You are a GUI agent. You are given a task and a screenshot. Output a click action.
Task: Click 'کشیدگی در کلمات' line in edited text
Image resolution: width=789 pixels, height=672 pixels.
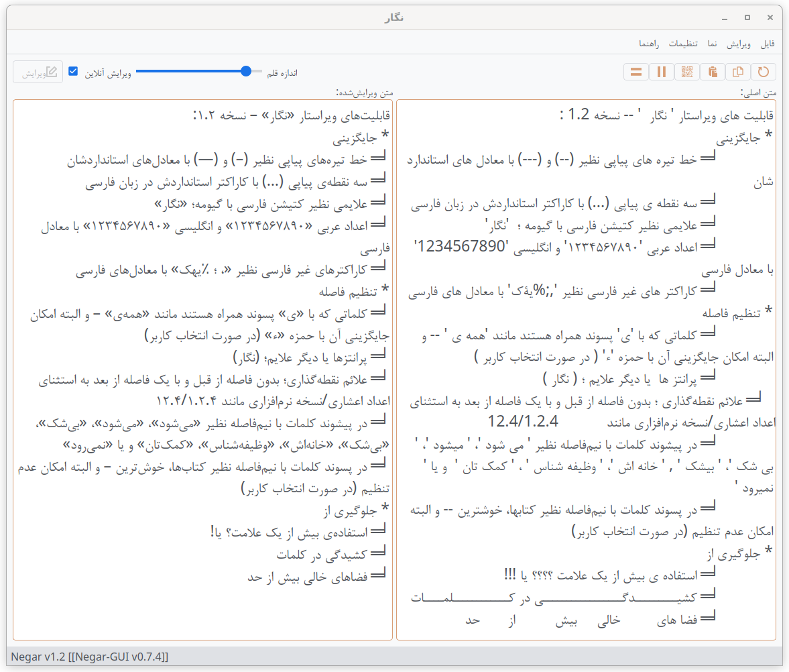322,555
